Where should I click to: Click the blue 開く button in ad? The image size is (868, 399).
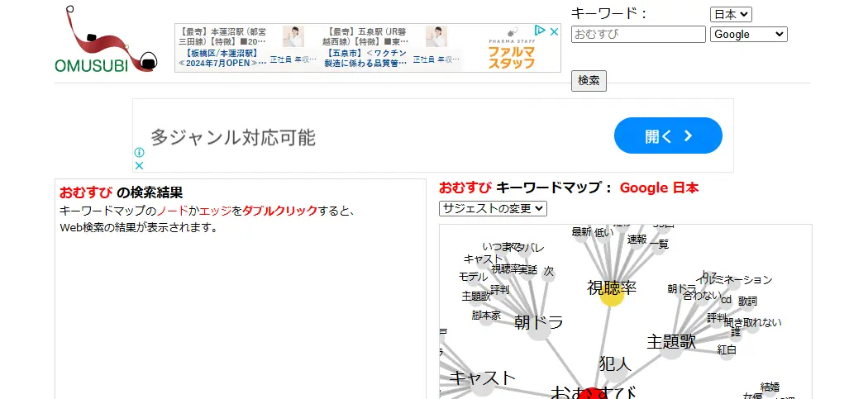tap(668, 135)
